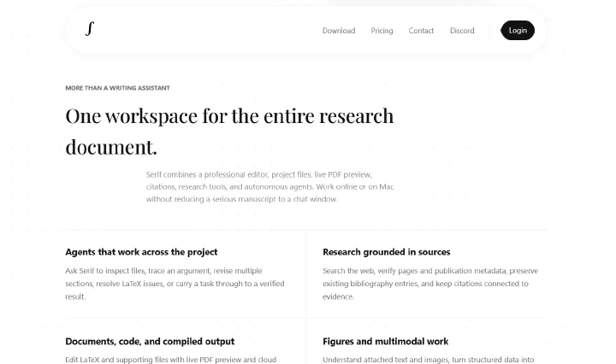Open the Download page

click(339, 31)
